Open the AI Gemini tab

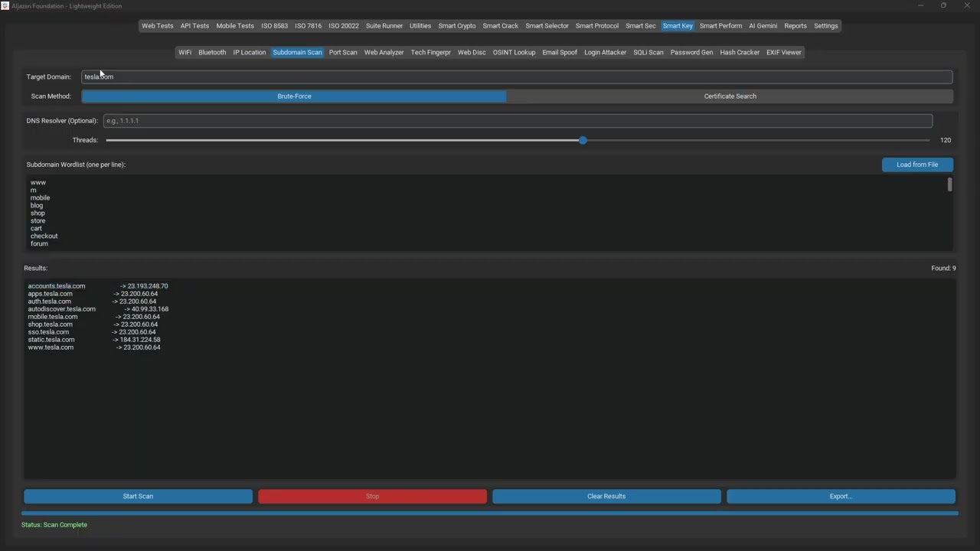(x=763, y=26)
